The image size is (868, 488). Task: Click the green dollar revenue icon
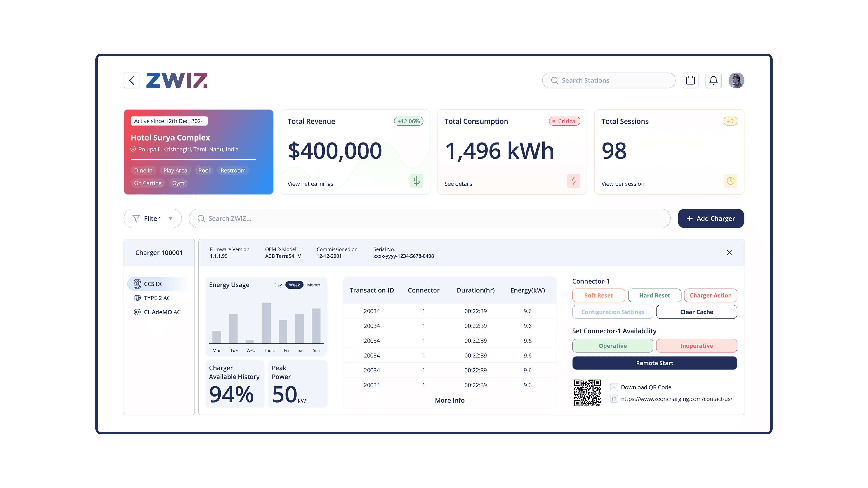pyautogui.click(x=416, y=181)
